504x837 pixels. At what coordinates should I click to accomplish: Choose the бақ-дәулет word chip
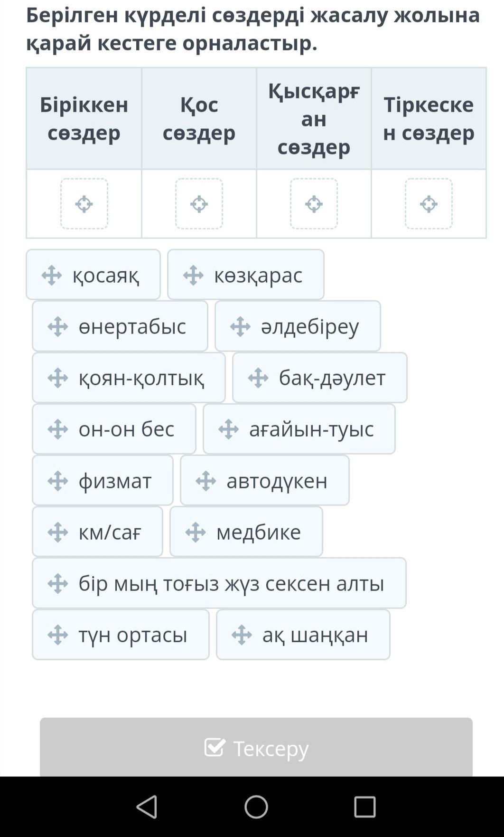319,378
